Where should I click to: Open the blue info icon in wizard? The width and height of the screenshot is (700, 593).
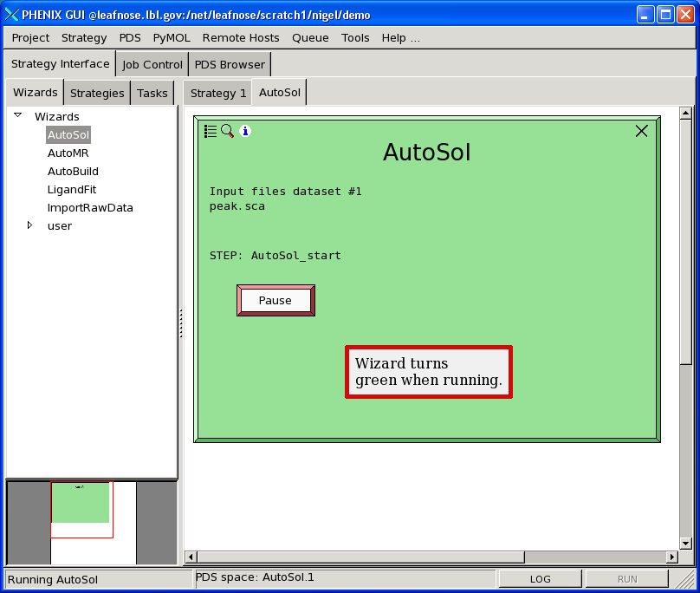[x=245, y=131]
